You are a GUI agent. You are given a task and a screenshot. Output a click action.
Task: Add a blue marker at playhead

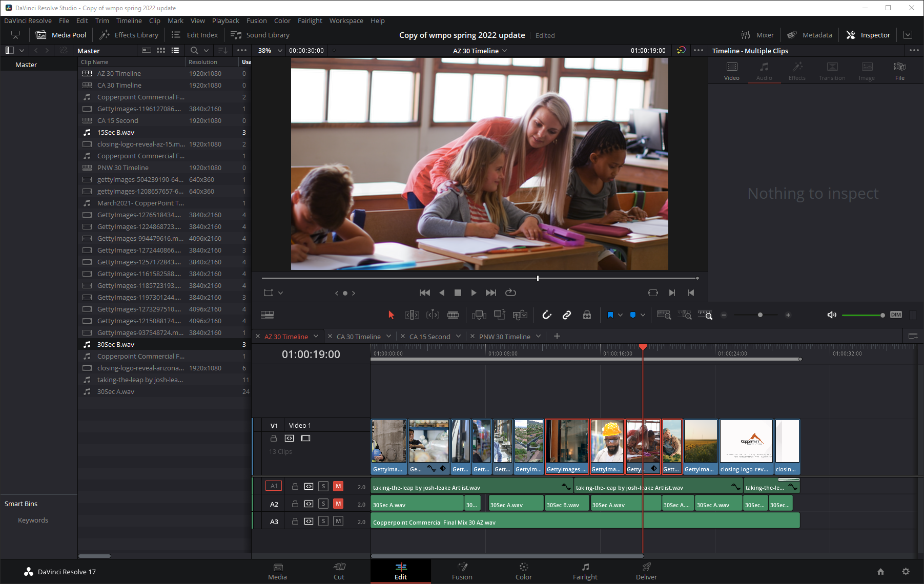[633, 315]
